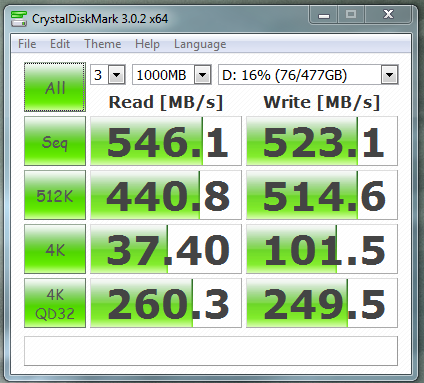Start the 512K test
This screenshot has height=383, width=424.
[x=55, y=195]
